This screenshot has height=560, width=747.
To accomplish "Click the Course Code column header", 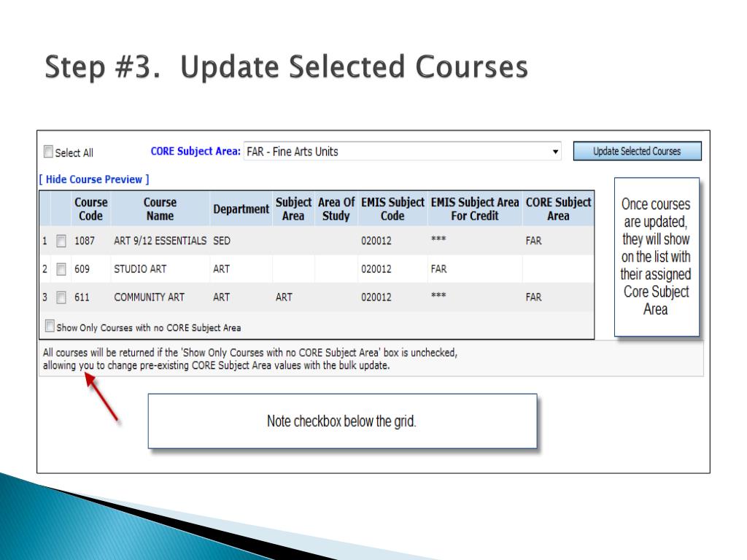I will tap(90, 209).
